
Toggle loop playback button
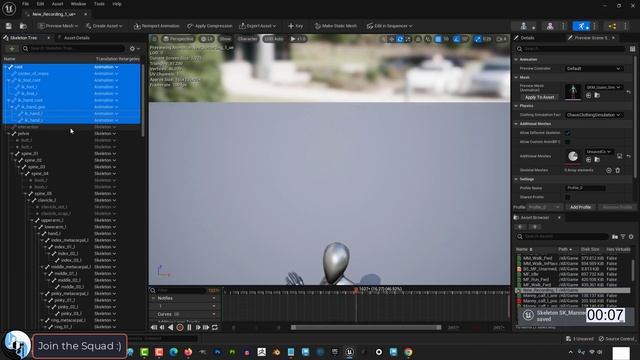(215, 327)
